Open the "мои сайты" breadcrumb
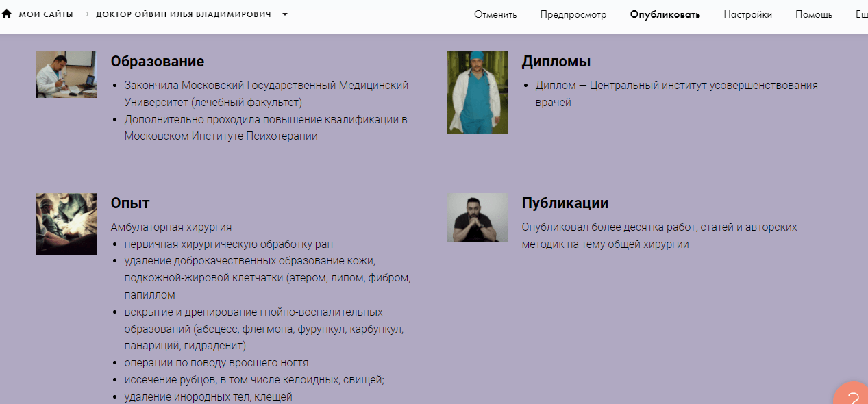Viewport: 868px width, 404px height. point(44,13)
